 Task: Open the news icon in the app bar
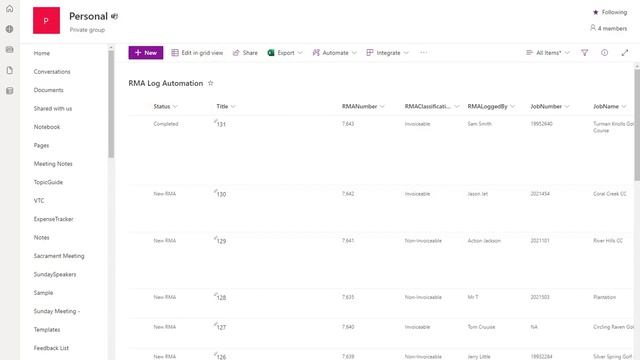pos(9,49)
